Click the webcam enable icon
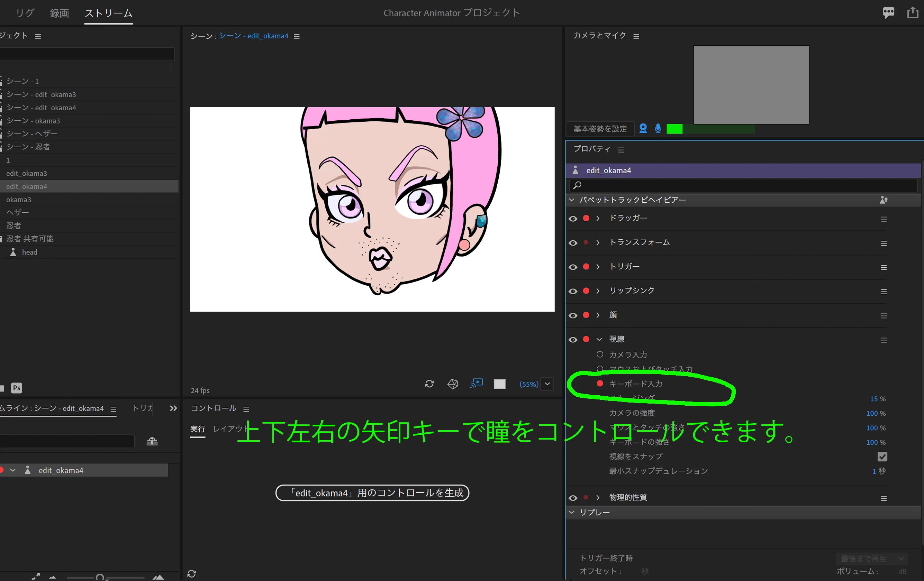The height and width of the screenshot is (581, 924). pyautogui.click(x=643, y=128)
